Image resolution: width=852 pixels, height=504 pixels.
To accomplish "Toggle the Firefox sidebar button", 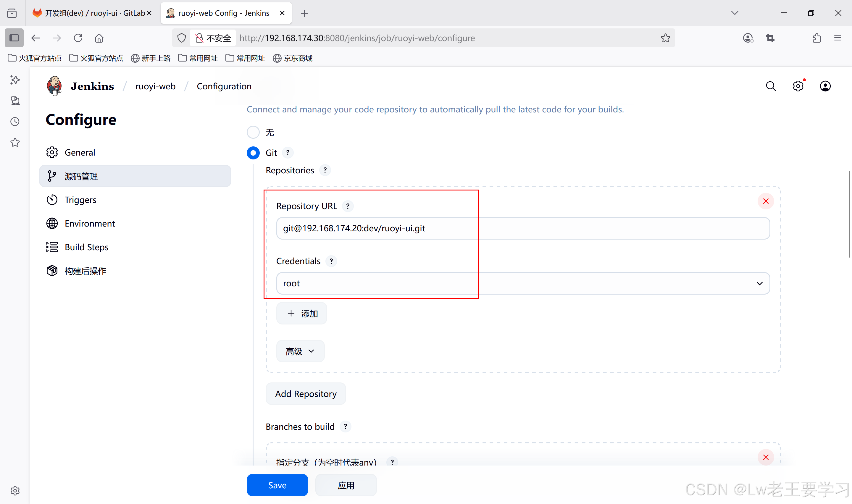I will point(14,38).
